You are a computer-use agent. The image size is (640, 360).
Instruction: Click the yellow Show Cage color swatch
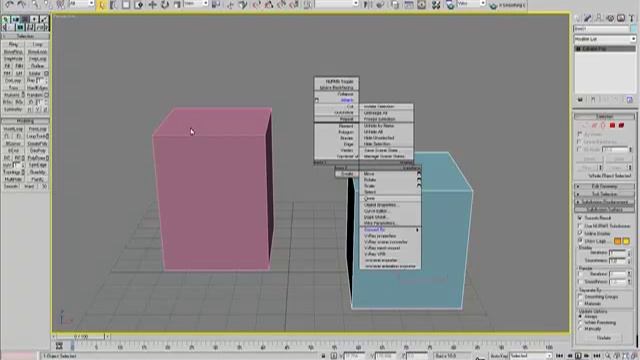(627, 241)
